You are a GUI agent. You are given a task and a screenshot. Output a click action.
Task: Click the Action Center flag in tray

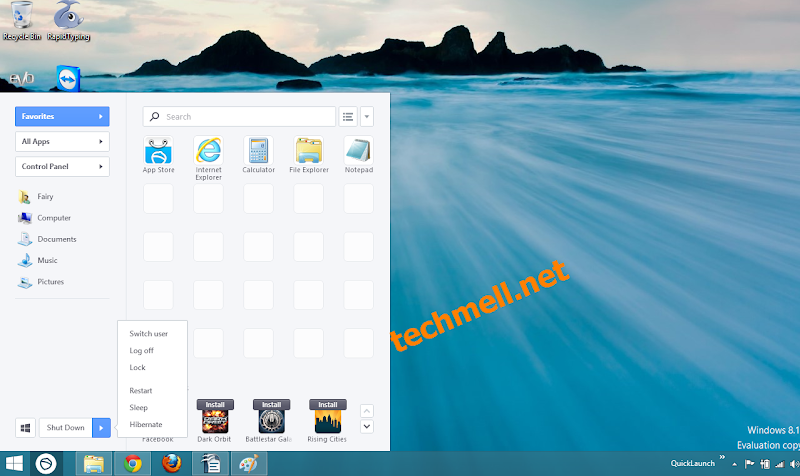[x=749, y=464]
